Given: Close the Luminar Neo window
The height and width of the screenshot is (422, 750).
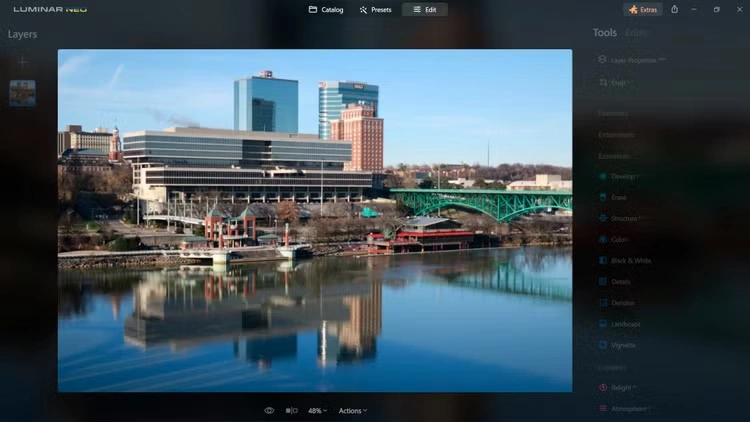Looking at the screenshot, I should (x=739, y=10).
